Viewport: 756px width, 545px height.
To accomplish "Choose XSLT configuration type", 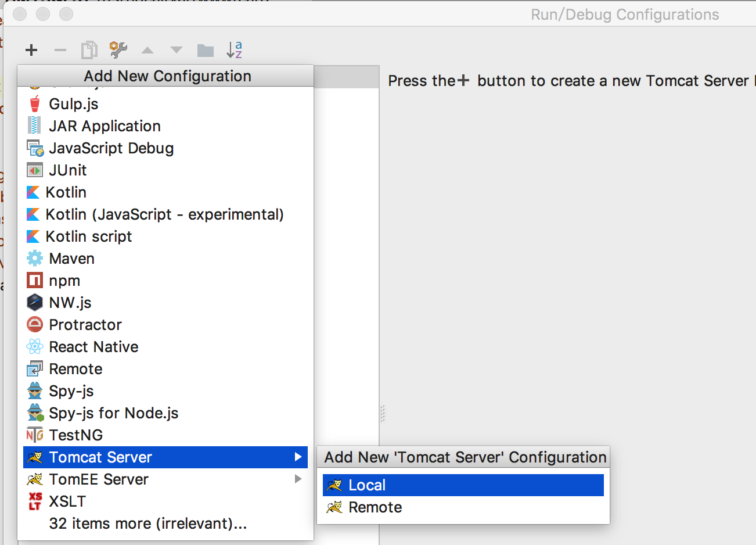I will 165,501.
